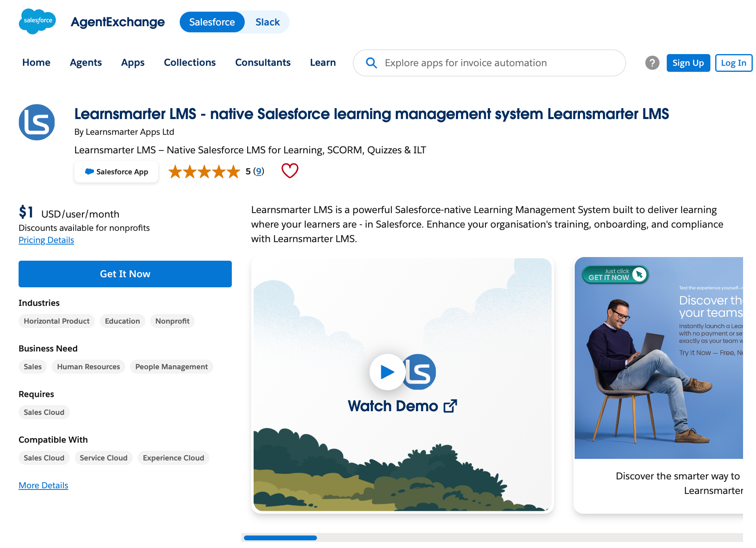Select the Service Cloud tag
Image resolution: width=756 pixels, height=548 pixels.
(103, 458)
